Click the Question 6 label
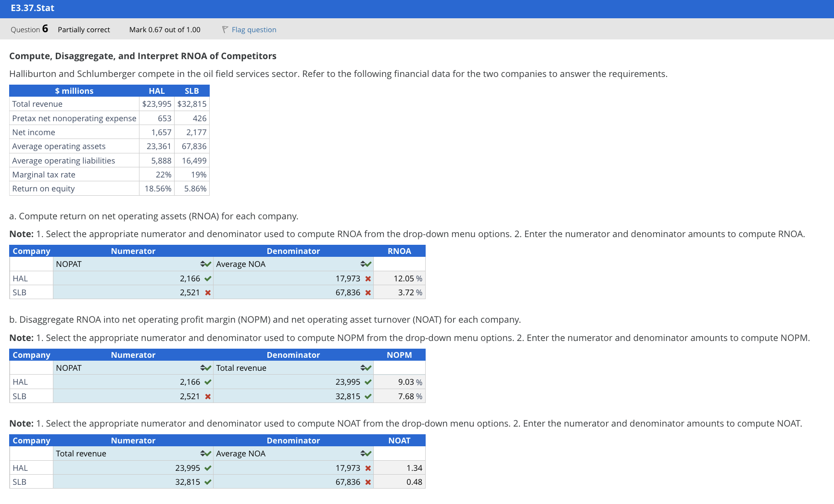The width and height of the screenshot is (834, 504). (29, 29)
